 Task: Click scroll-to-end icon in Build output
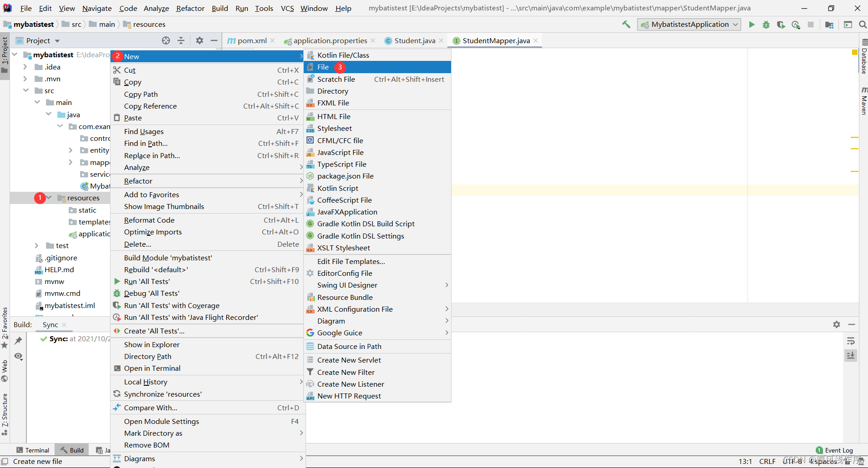tap(851, 355)
